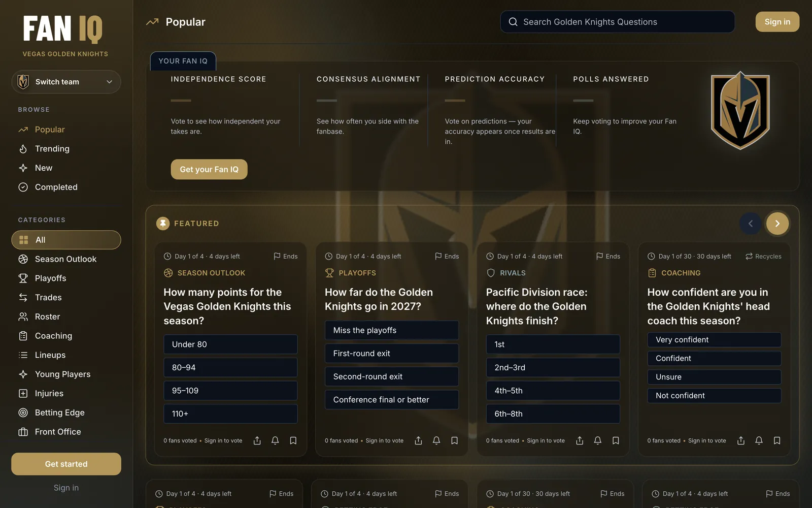The image size is (812, 508).
Task: Click the Coaching clipboard icon on card
Action: coord(652,273)
